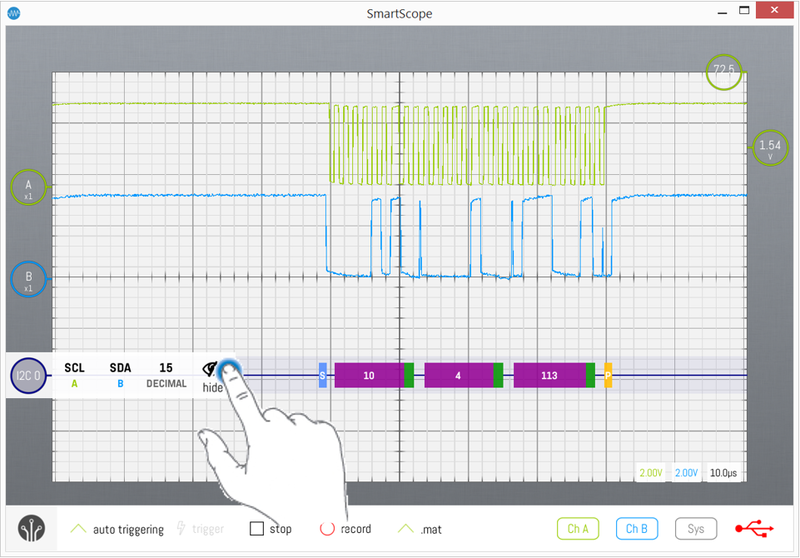
Task: Toggle auto triggering mode
Action: (118, 529)
